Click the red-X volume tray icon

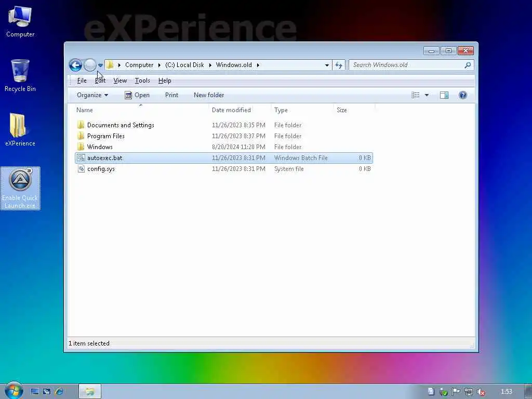point(481,392)
